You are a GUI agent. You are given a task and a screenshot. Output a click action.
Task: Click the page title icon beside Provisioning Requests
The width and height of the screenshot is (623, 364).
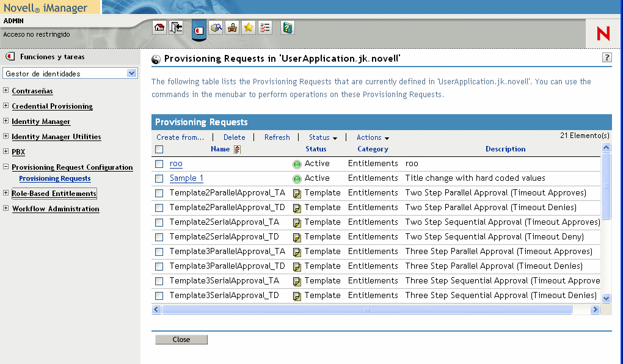pos(156,59)
